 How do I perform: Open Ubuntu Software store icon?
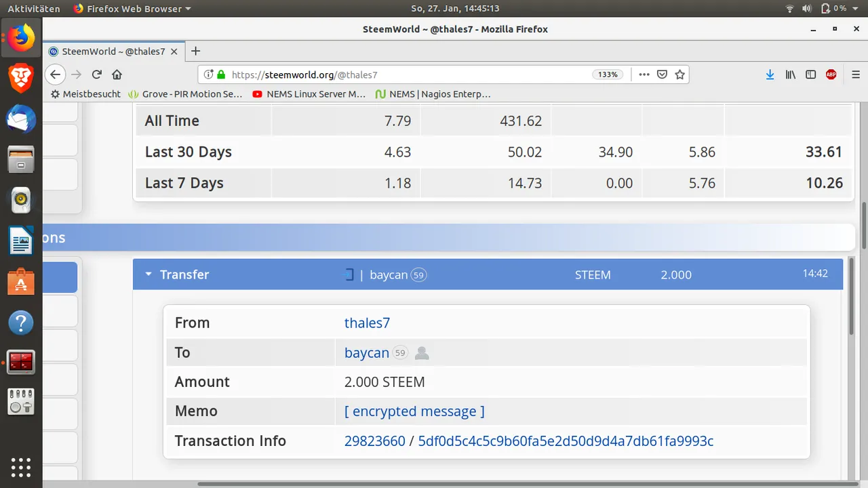[21, 281]
